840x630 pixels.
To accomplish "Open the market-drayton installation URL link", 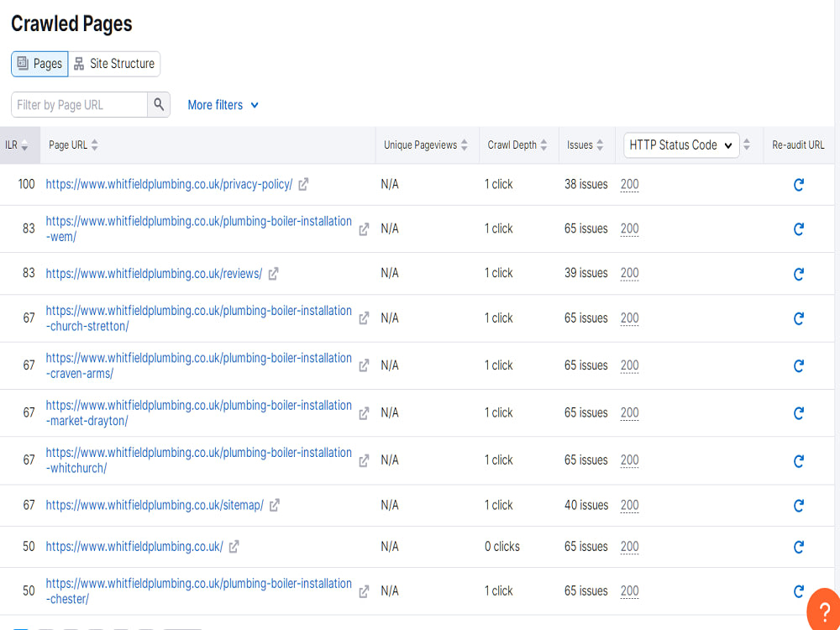I will [199, 413].
